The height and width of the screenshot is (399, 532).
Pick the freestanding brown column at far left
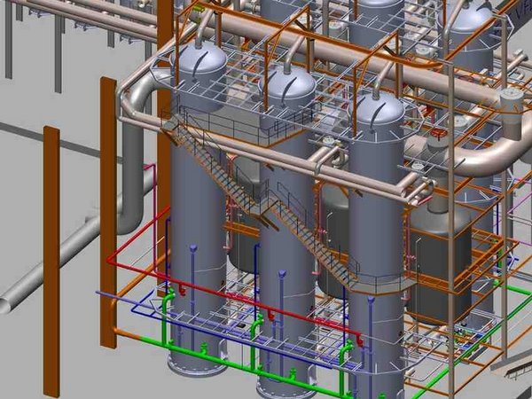click(x=51, y=262)
